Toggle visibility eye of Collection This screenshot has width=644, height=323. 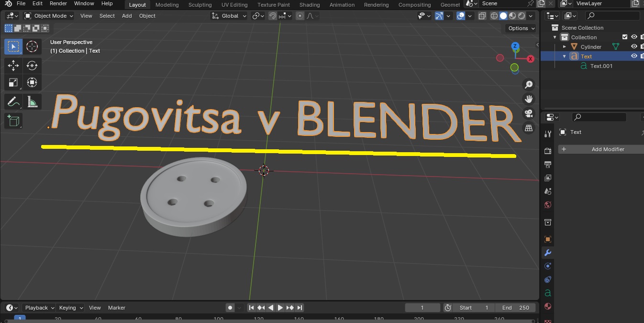click(x=634, y=37)
